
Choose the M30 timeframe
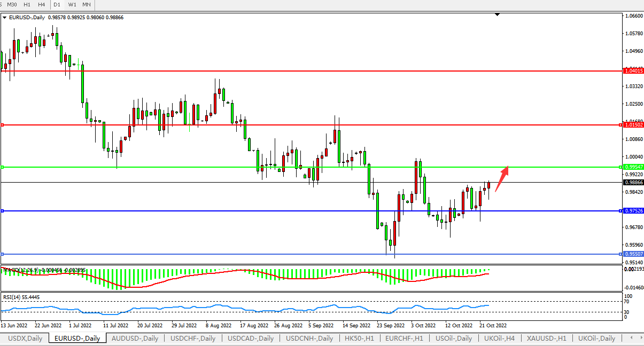tap(12, 4)
